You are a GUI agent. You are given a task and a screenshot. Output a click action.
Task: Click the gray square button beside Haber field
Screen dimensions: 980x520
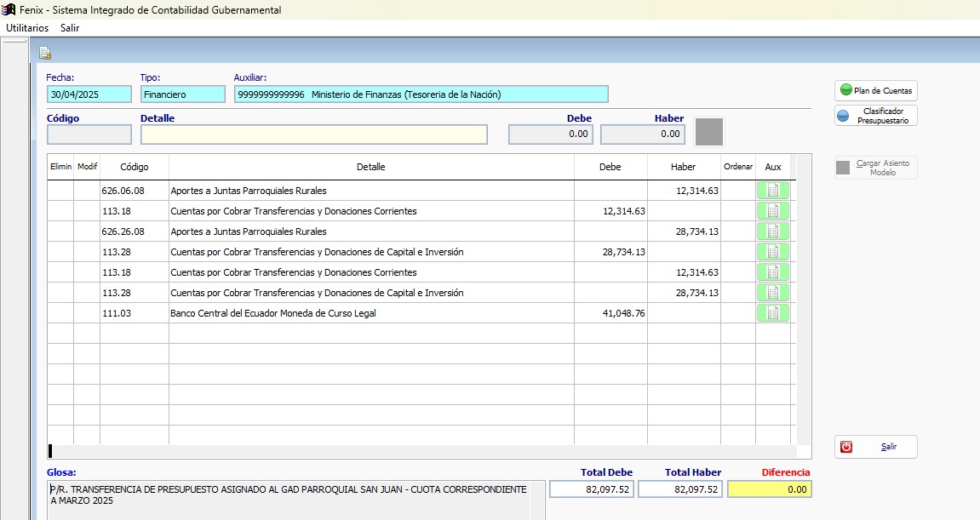point(709,133)
